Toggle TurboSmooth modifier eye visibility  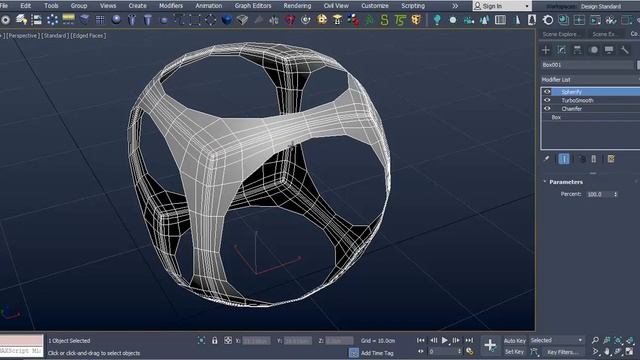click(547, 100)
